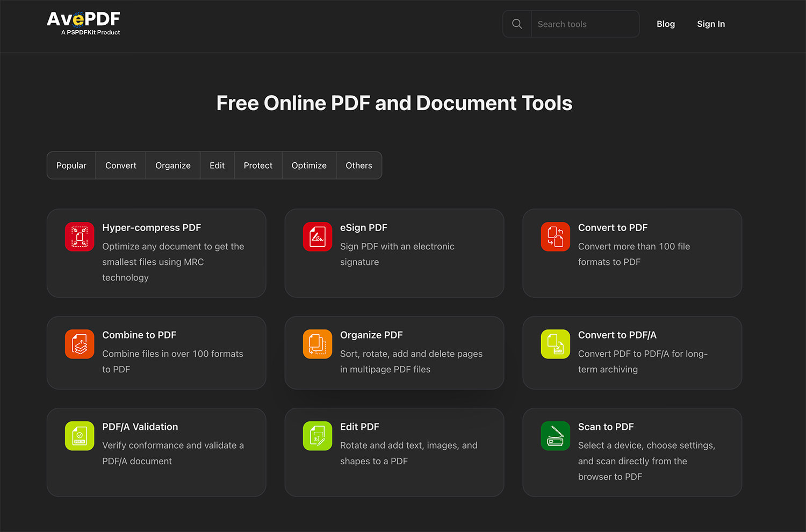Open the Organize category tab
Screen dimensions: 806x532
click(x=173, y=166)
